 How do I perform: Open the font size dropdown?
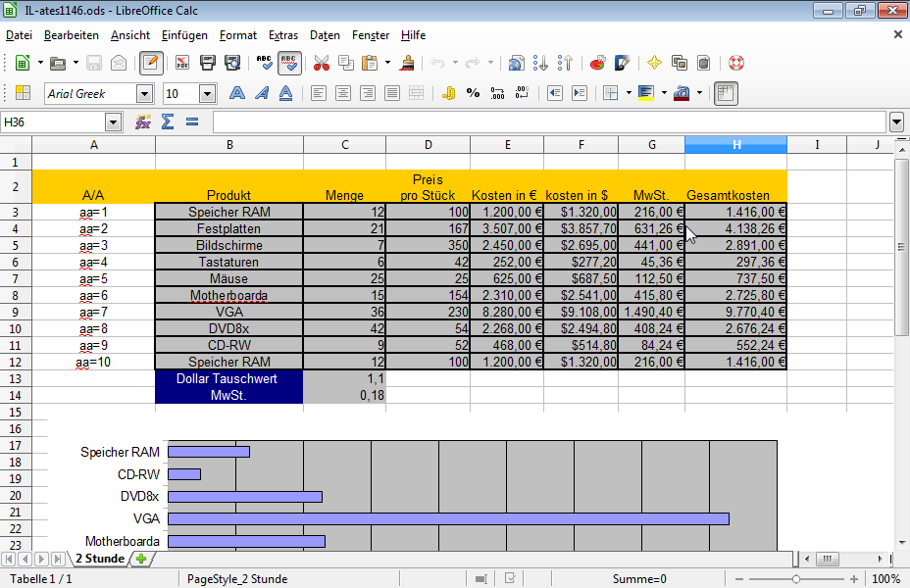click(207, 93)
